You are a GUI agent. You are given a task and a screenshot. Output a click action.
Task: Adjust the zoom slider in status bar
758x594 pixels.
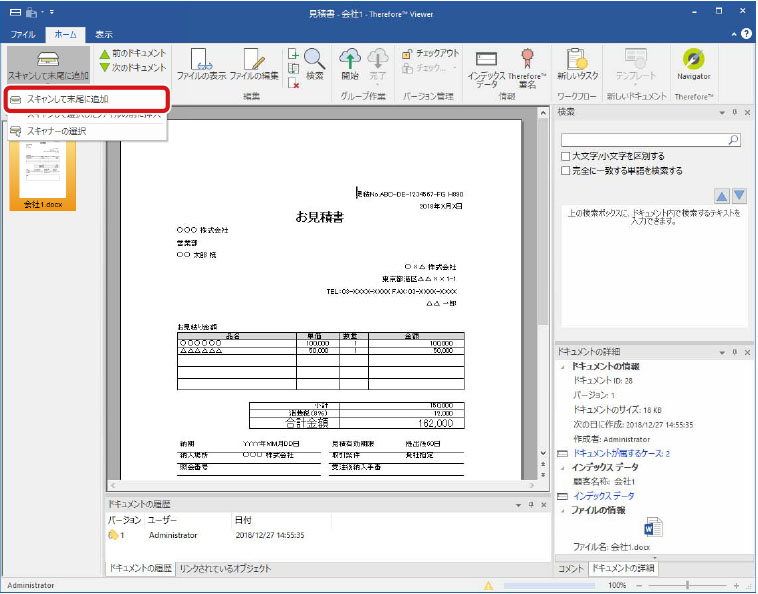687,585
